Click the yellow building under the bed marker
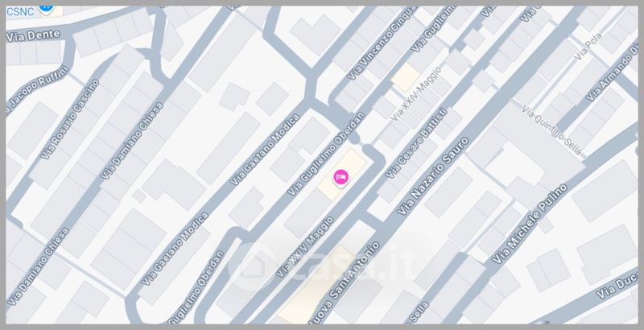Image resolution: width=644 pixels, height=330 pixels. pyautogui.click(x=341, y=174)
